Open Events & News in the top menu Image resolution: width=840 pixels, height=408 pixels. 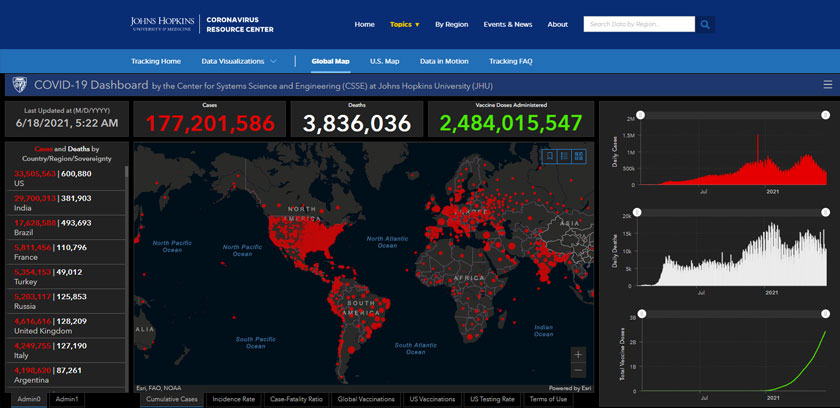[x=508, y=24]
